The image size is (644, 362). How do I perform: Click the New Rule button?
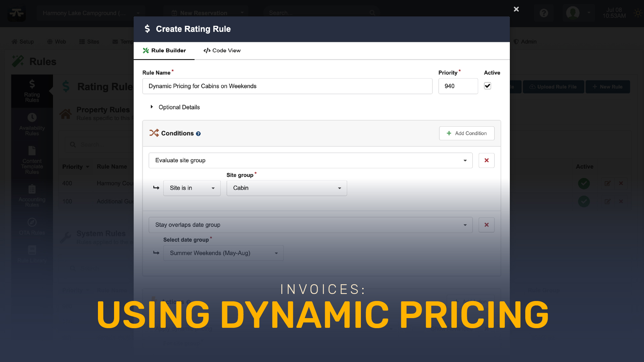pos(608,87)
